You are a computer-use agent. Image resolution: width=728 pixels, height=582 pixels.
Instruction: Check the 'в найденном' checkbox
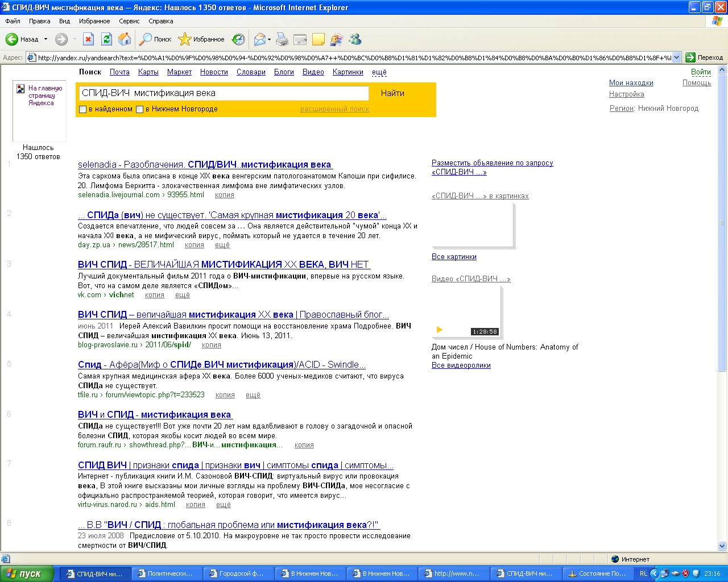click(83, 109)
